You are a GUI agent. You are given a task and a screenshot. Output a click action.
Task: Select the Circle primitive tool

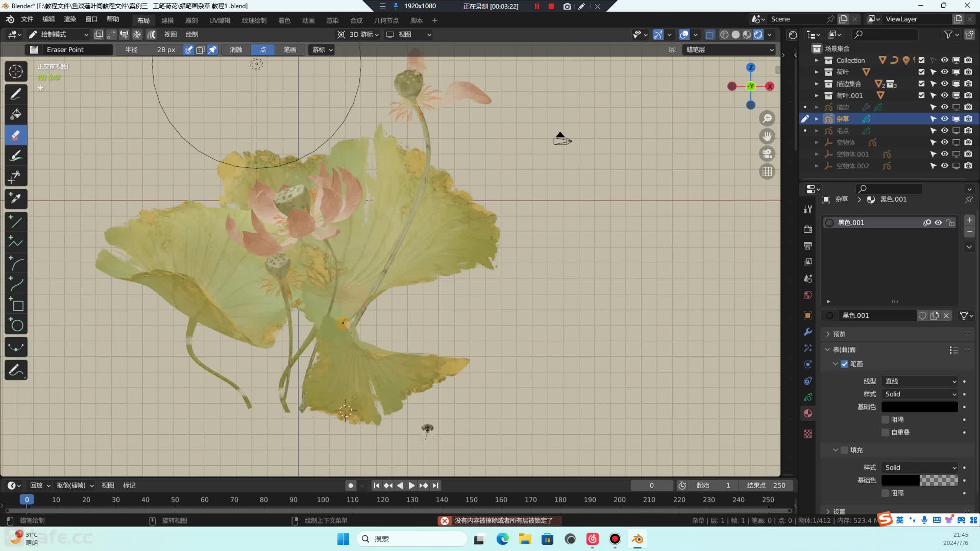tap(16, 325)
